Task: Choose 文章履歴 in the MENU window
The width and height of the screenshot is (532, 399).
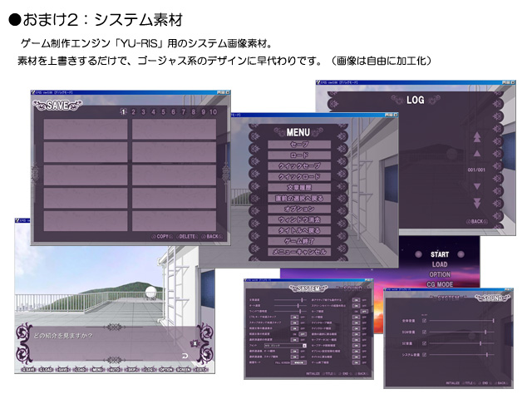Action: pos(299,187)
